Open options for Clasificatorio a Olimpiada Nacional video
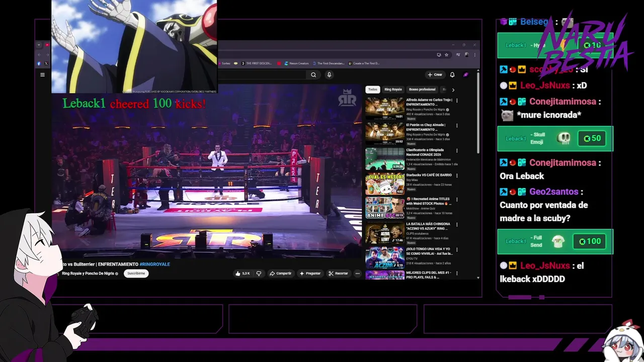The width and height of the screenshot is (644, 362). click(457, 150)
